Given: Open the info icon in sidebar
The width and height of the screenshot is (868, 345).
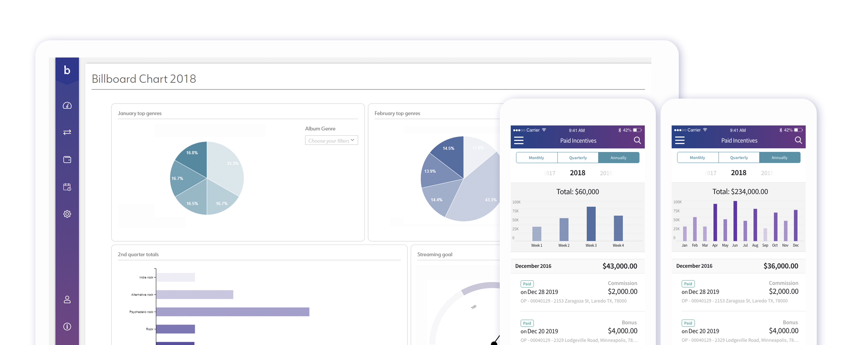Looking at the screenshot, I should coord(67,327).
